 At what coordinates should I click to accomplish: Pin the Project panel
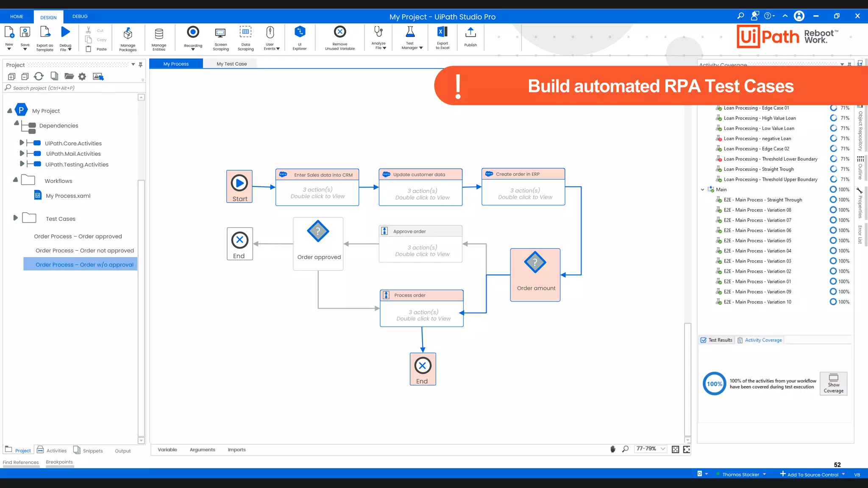pyautogui.click(x=141, y=65)
